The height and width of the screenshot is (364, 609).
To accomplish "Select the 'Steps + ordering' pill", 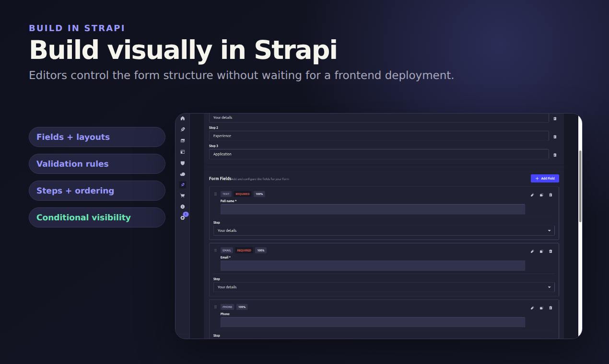I will [97, 191].
